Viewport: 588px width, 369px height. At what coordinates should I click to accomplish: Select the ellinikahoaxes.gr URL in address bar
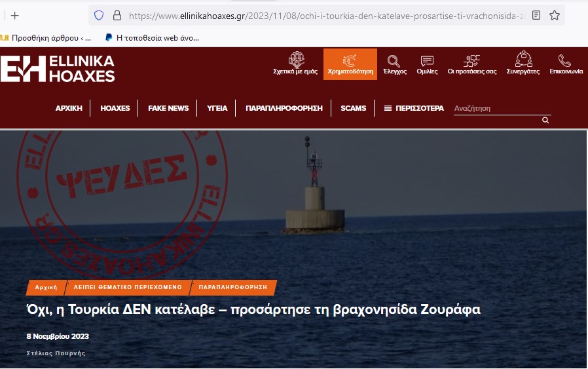coord(327,16)
